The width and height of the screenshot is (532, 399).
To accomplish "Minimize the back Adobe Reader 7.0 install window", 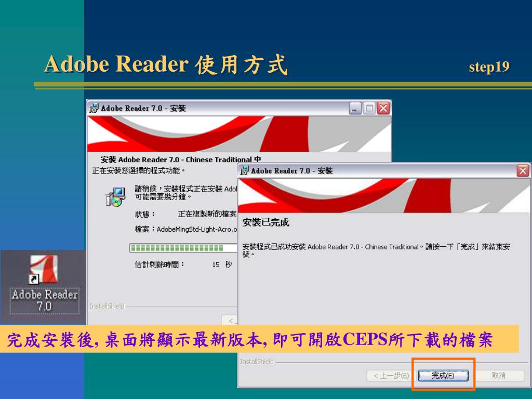I will coord(355,108).
